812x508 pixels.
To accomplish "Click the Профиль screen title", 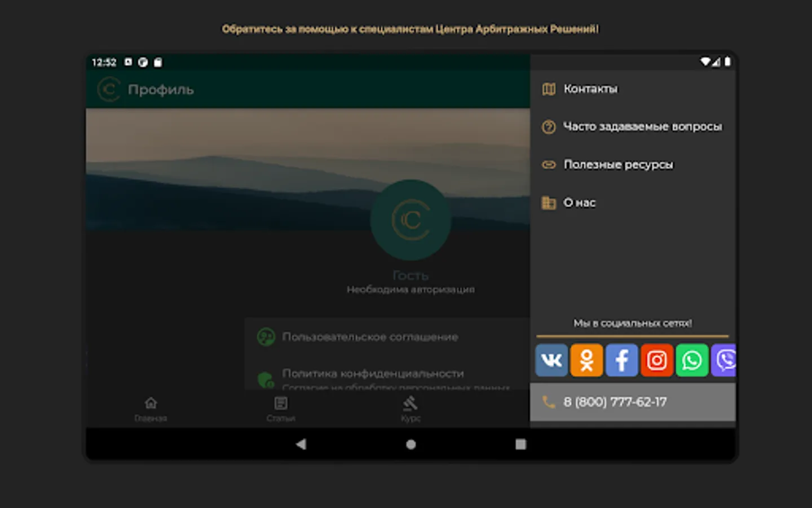I will 161,90.
